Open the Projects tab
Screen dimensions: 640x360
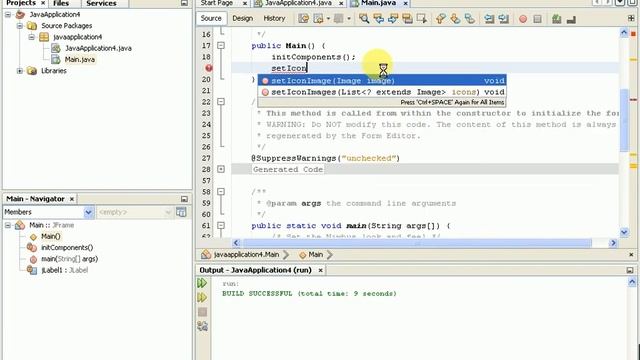click(21, 3)
